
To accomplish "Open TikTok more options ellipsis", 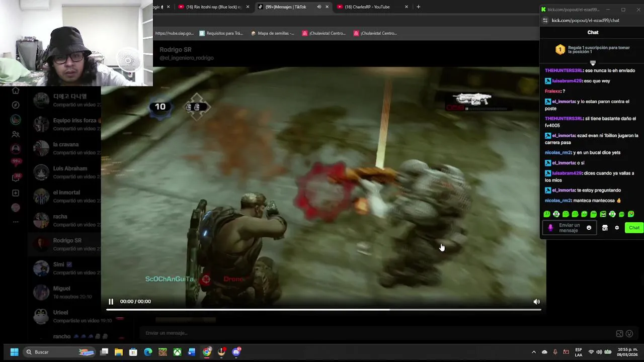I will [16, 222].
